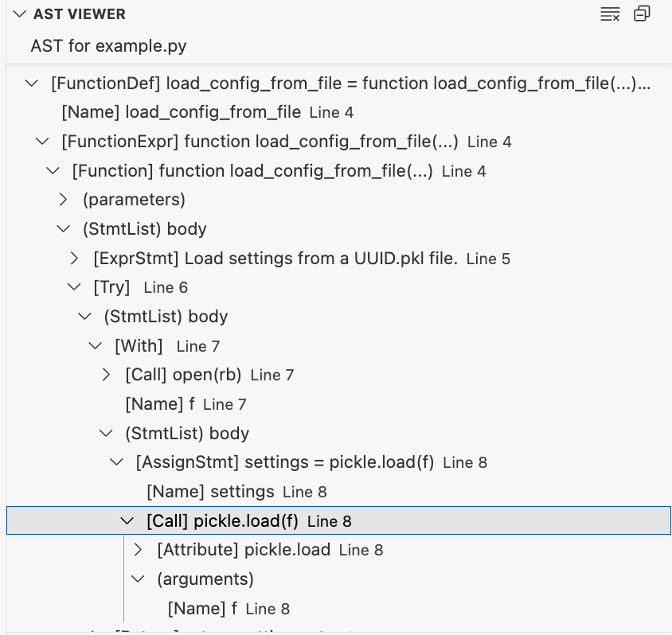This screenshot has height=635, width=672.
Task: Collapse the [Try] node at line 6
Action: [x=74, y=287]
